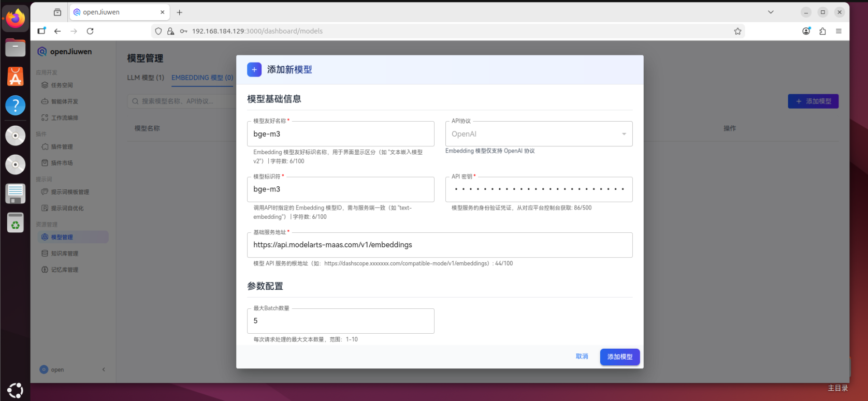
Task: Bookmark this page with the star
Action: pos(737,31)
